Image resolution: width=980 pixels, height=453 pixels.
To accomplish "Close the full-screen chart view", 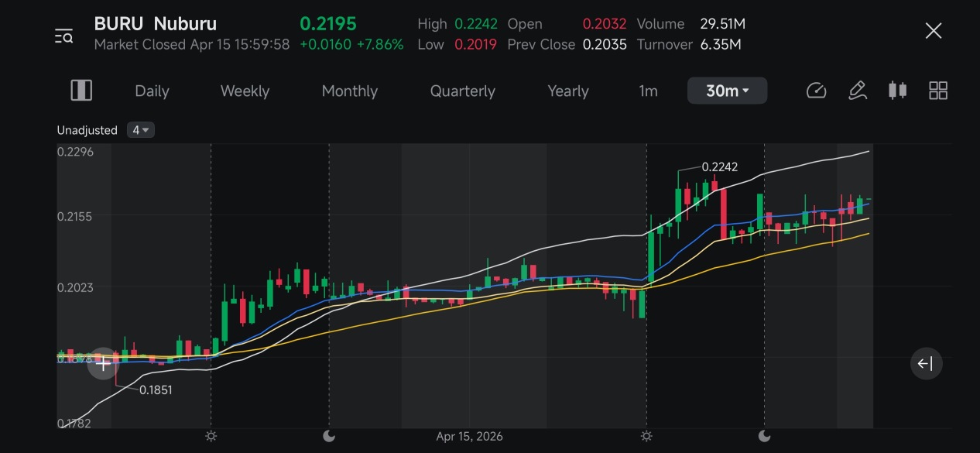I will click(x=934, y=31).
